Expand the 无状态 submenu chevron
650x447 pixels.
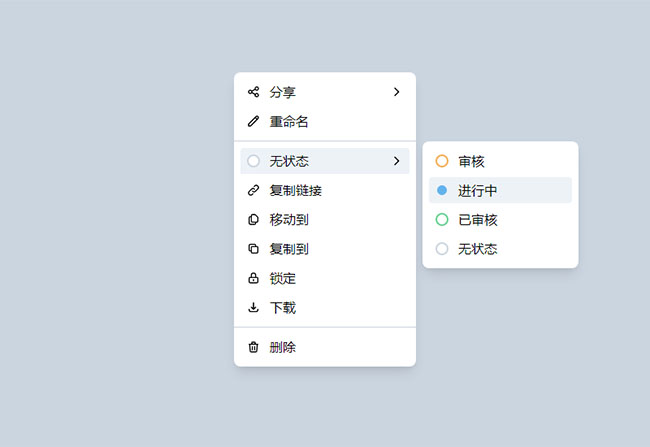[396, 161]
